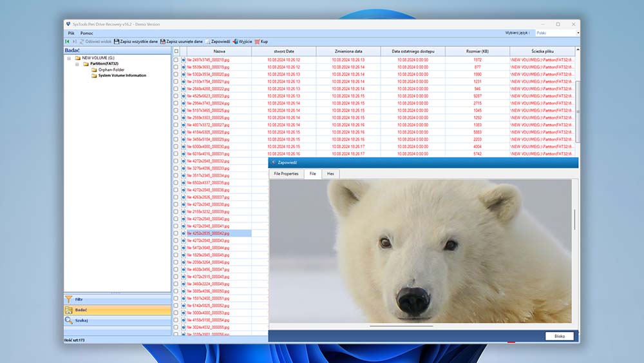Open the Pomoc menu
The width and height of the screenshot is (644, 363).
coord(87,34)
